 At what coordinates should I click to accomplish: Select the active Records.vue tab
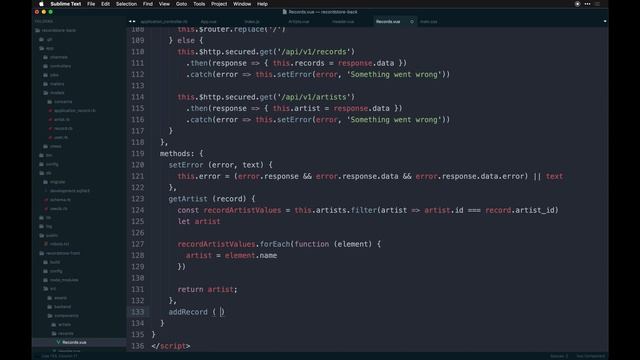coord(388,22)
